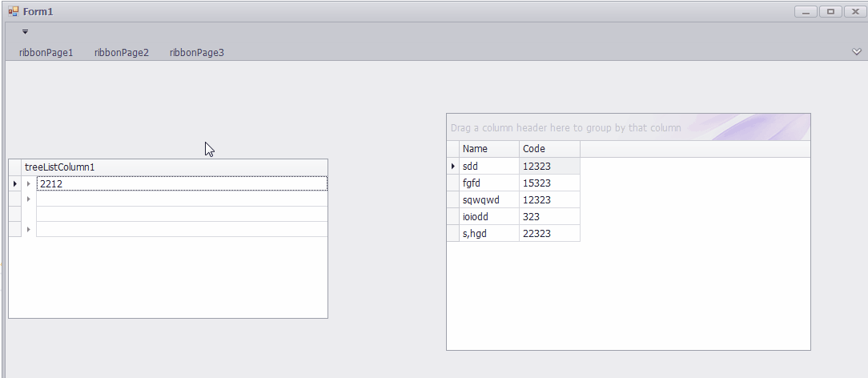Open the quick access toolbar customize arrow
Screen dimensions: 868x378
(x=25, y=32)
